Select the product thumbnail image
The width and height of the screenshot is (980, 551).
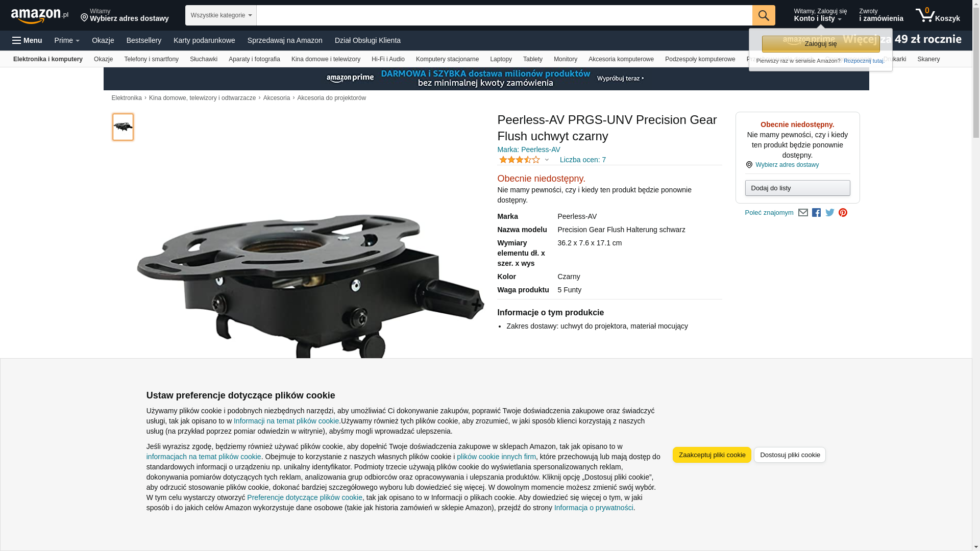point(123,127)
